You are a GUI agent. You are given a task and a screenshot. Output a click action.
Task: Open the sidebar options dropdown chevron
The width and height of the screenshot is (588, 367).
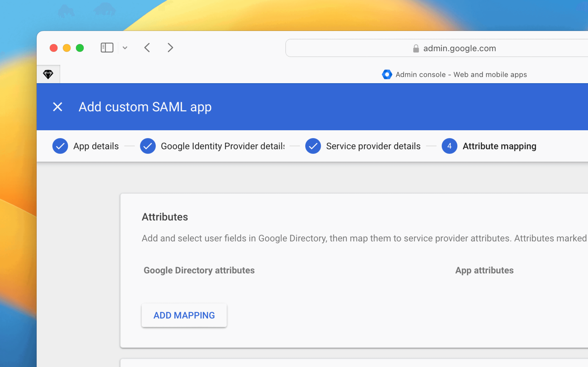125,48
